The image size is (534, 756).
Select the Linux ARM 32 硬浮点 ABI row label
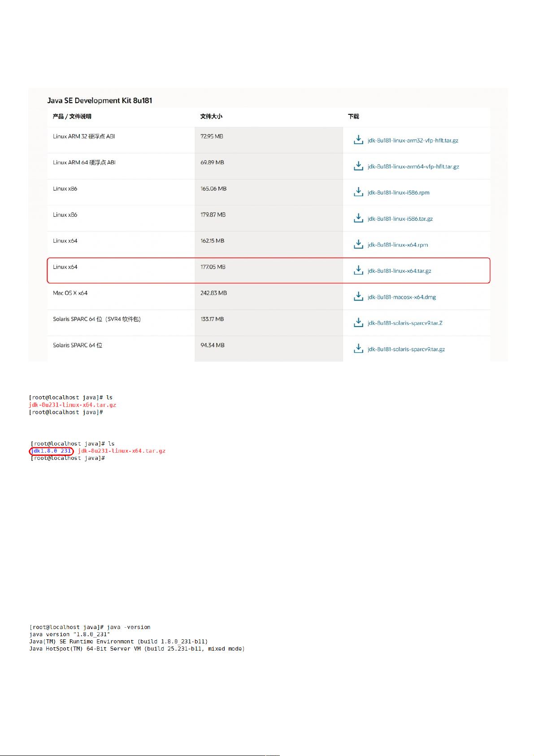(84, 136)
